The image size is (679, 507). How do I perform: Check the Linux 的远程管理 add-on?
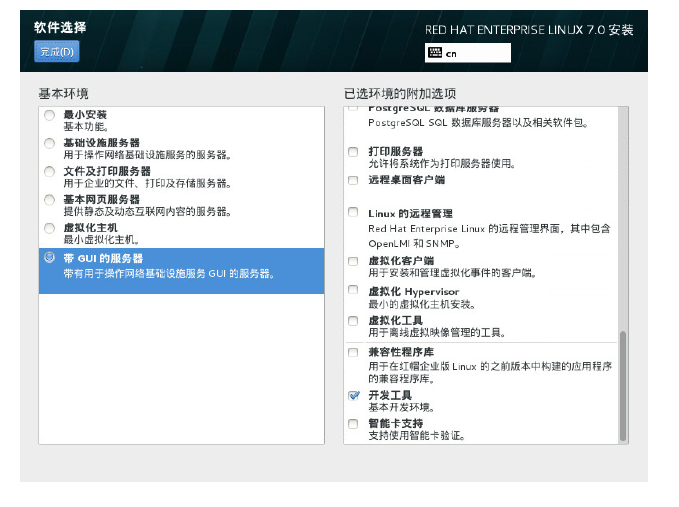pyautogui.click(x=353, y=212)
